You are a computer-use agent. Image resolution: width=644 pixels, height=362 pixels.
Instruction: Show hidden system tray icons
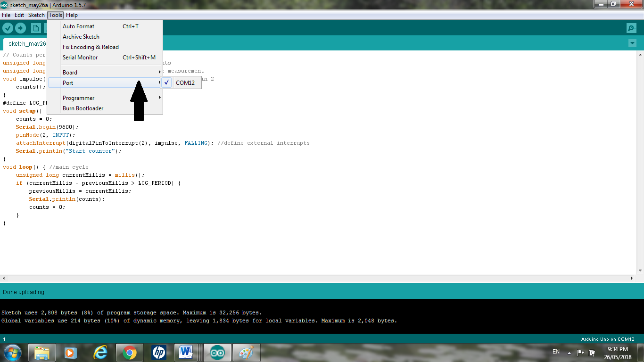(x=569, y=353)
